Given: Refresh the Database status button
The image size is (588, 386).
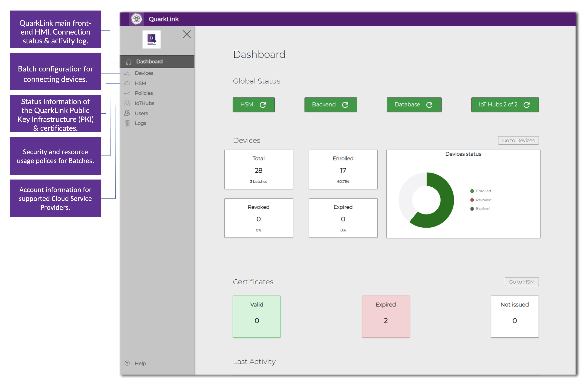Looking at the screenshot, I should click(429, 105).
